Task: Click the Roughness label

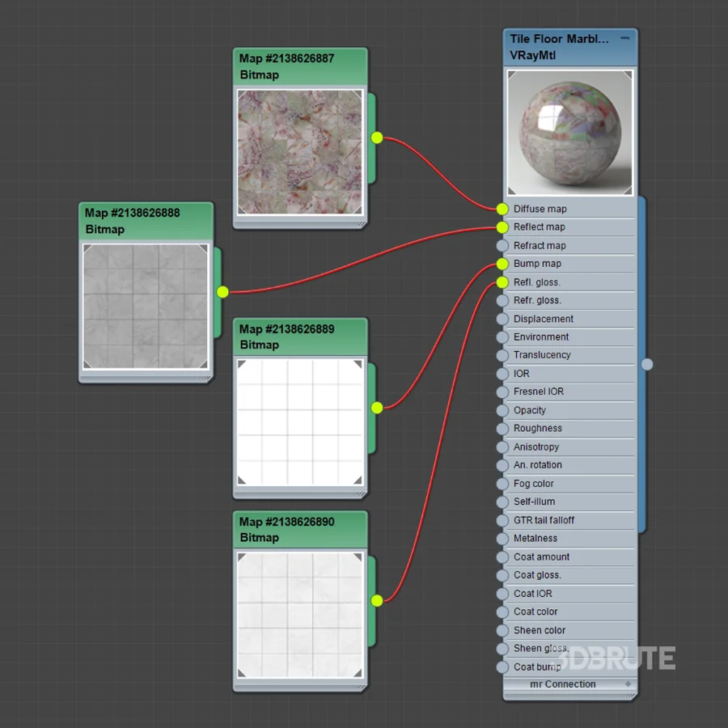Action: click(x=538, y=429)
